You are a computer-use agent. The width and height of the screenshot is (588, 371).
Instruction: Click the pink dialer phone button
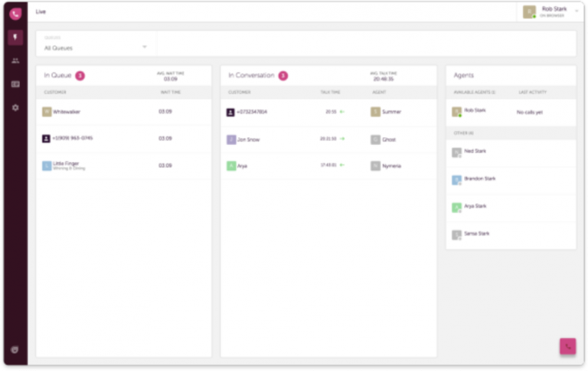[x=567, y=346]
